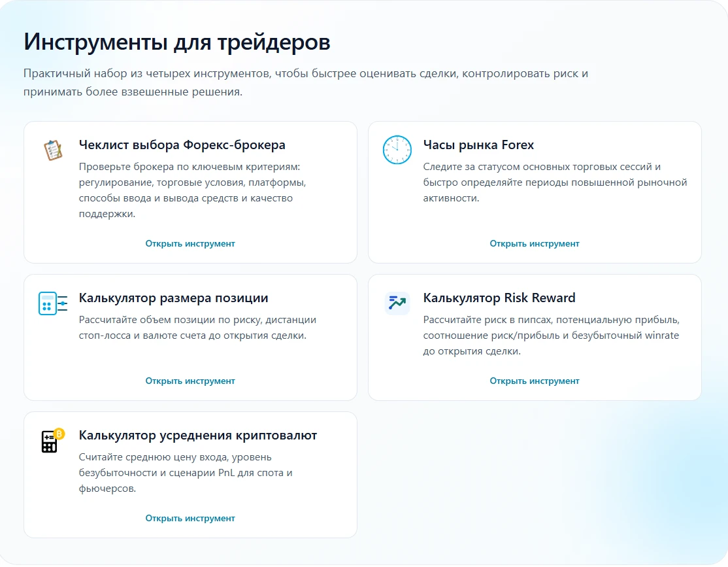
Task: Open the position size calculator tool
Action: pyautogui.click(x=190, y=381)
